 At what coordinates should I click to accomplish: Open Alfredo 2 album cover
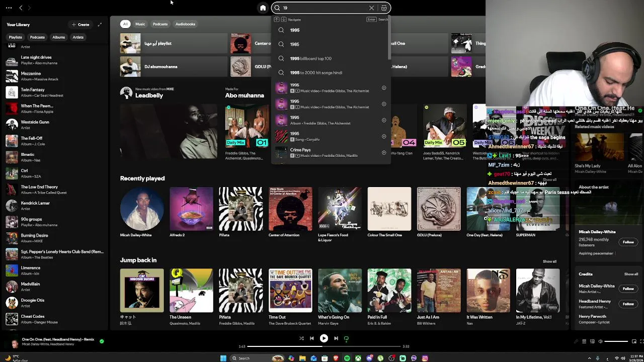point(191,209)
